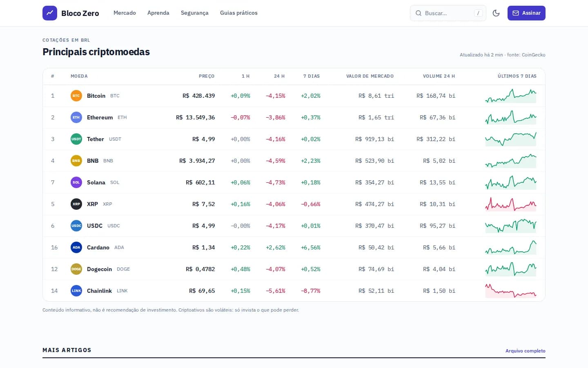Sort table by the Preço column header
The image size is (588, 368).
[207, 76]
